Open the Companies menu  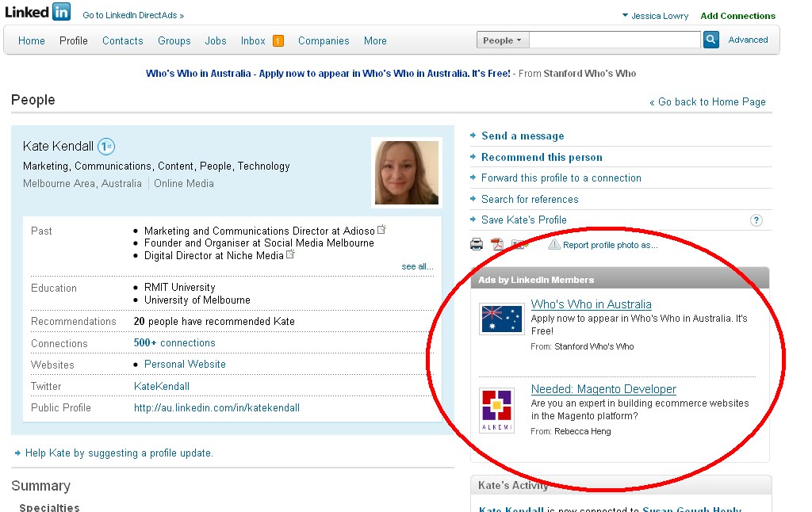324,41
